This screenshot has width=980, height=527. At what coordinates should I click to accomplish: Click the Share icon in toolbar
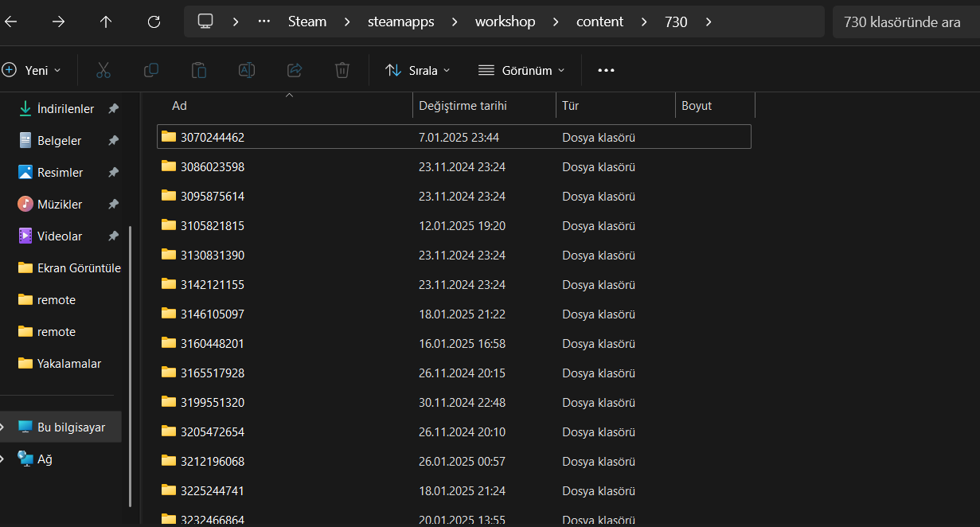click(x=295, y=70)
